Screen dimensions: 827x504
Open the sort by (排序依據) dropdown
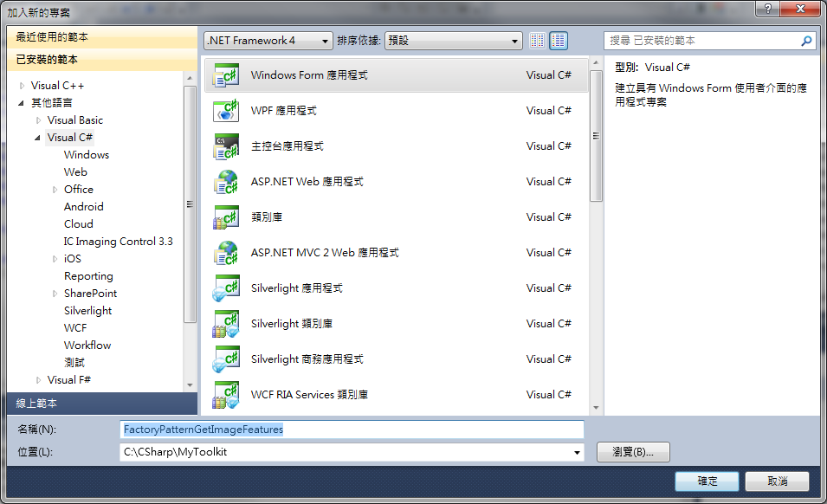click(454, 41)
